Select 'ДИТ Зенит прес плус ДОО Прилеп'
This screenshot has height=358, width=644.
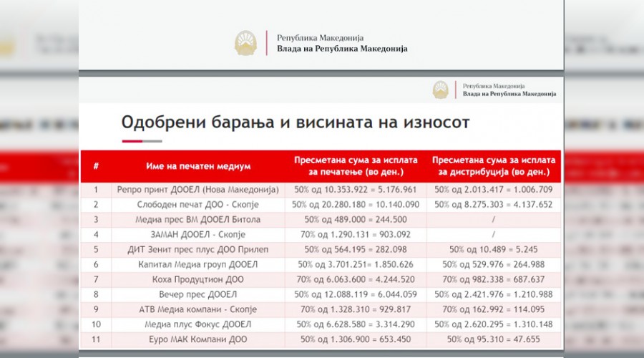198,250
